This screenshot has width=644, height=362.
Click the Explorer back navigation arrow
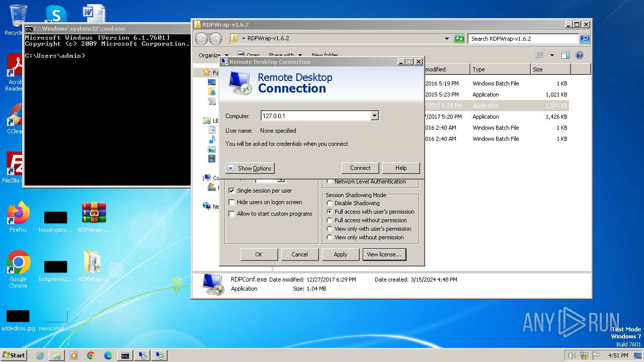coord(201,39)
